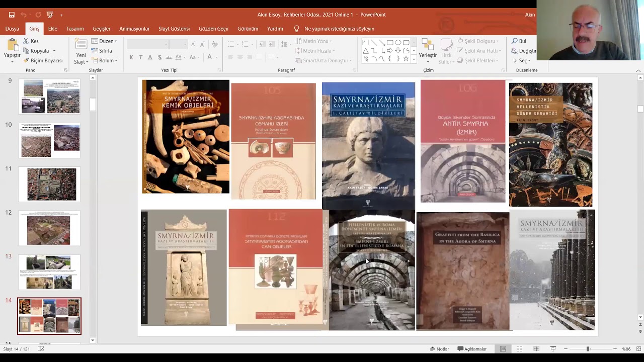Collapse the ribbon with the chevron
644x362 pixels.
click(638, 70)
